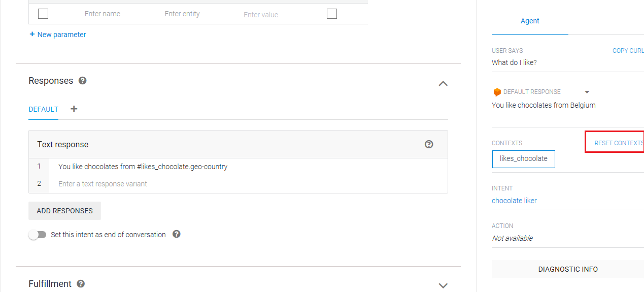The width and height of the screenshot is (644, 292).
Task: Switch to the Agent tab
Action: 530,21
